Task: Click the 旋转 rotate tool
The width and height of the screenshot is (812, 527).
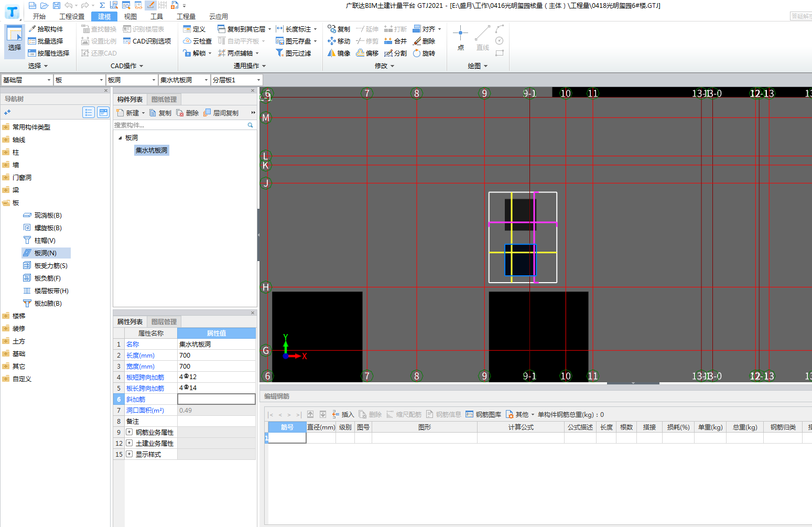Action: tap(424, 53)
